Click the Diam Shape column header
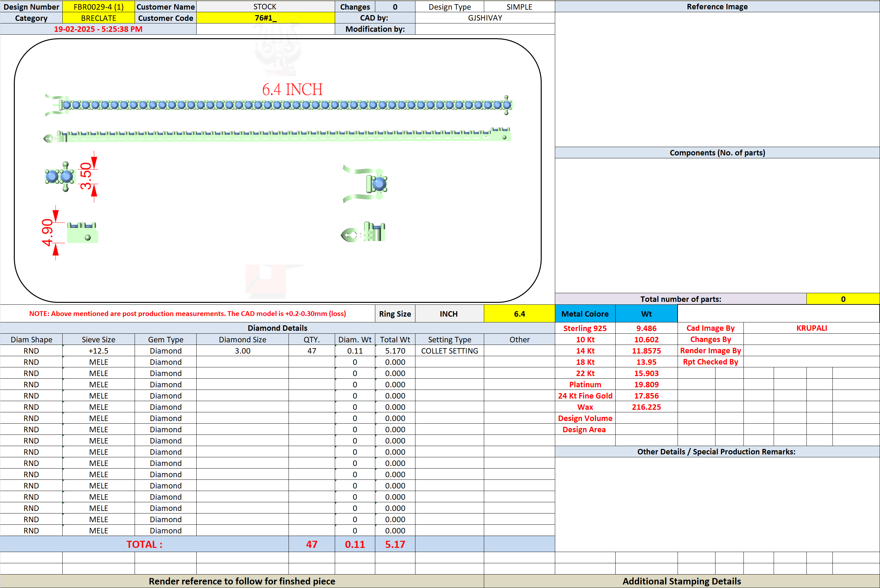 click(x=31, y=339)
